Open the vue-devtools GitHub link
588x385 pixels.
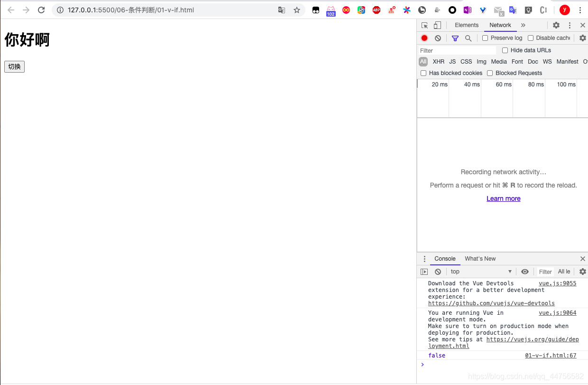point(491,303)
